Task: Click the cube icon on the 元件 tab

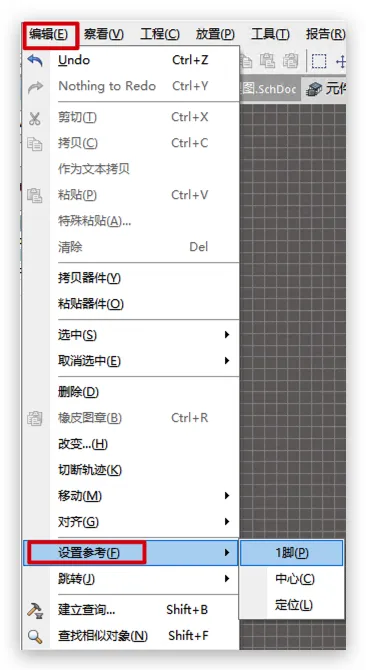Action: tap(314, 90)
